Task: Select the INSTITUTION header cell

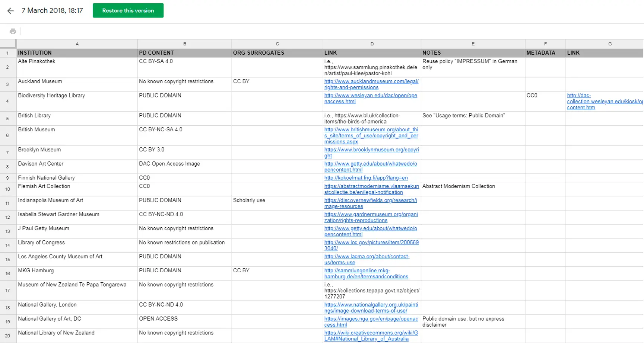Action: coord(77,53)
